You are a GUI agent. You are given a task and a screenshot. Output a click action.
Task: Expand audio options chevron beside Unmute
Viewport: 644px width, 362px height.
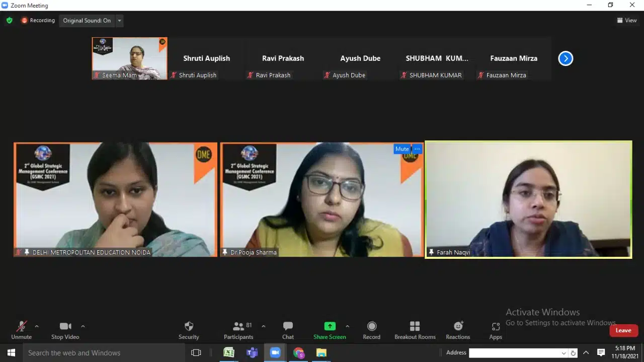point(37,326)
